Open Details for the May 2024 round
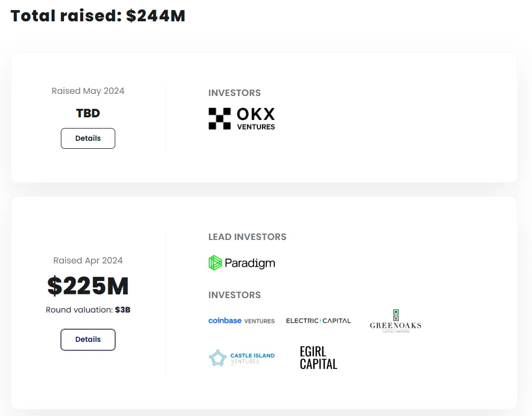Viewport: 532px width, 416px height. 88,138
